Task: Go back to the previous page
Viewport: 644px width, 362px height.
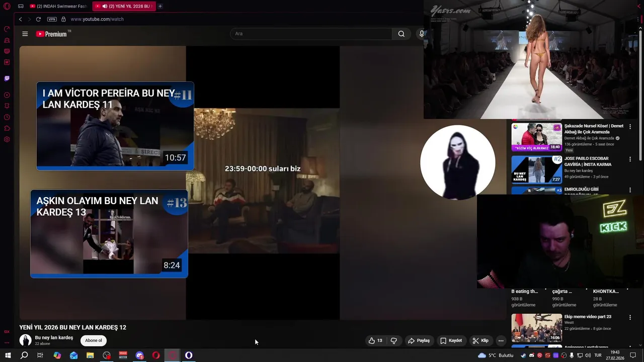Action: click(x=21, y=19)
